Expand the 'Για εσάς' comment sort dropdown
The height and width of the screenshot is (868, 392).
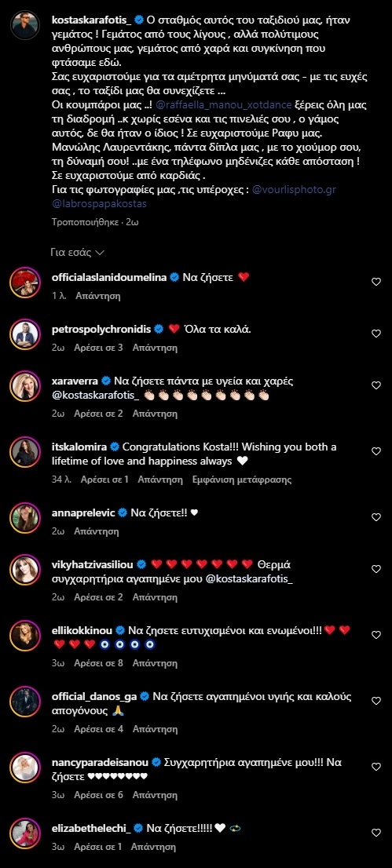[x=77, y=252]
